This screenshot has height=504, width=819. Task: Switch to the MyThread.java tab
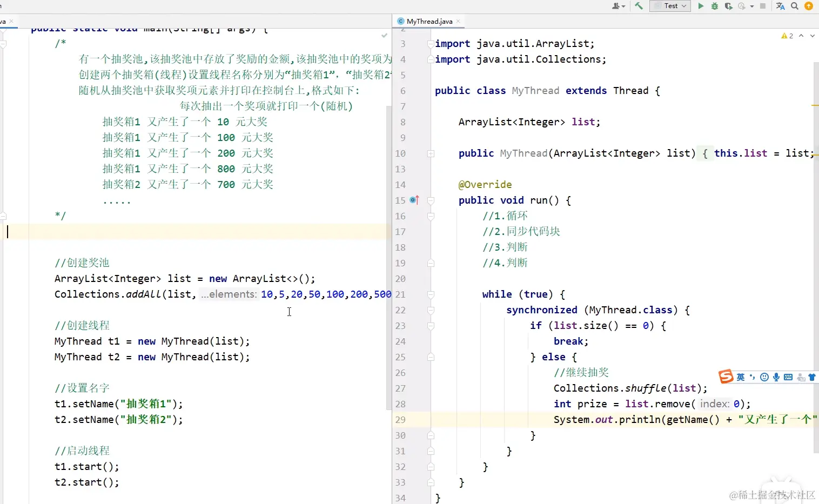point(429,22)
